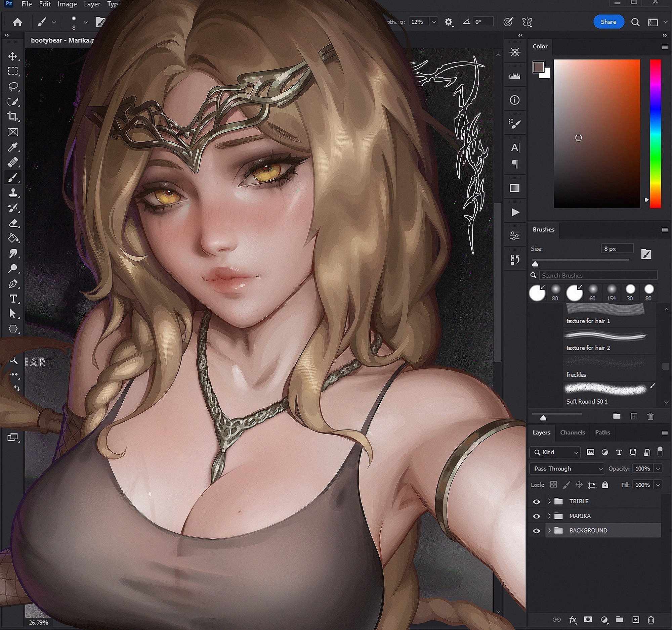
Task: Open the Brush Settings panel icon
Action: (515, 124)
